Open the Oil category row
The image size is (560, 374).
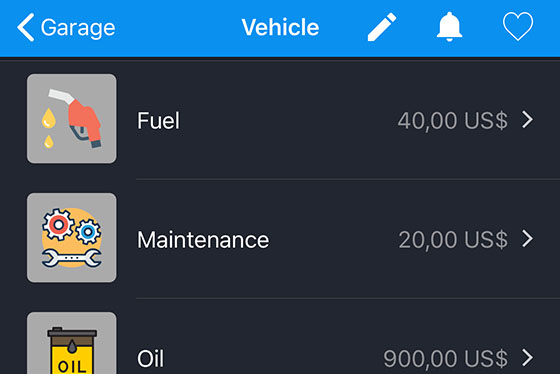(280, 336)
